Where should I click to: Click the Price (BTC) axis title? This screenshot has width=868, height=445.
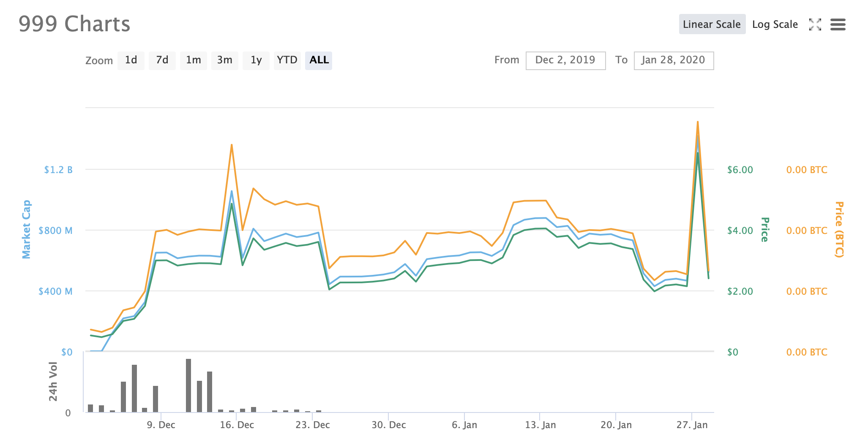[x=839, y=229]
